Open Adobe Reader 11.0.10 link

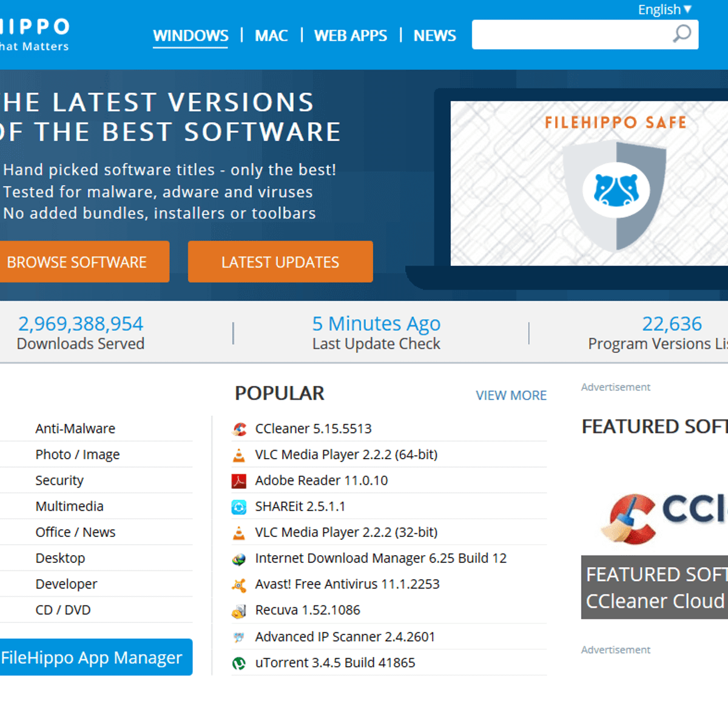coord(322,480)
